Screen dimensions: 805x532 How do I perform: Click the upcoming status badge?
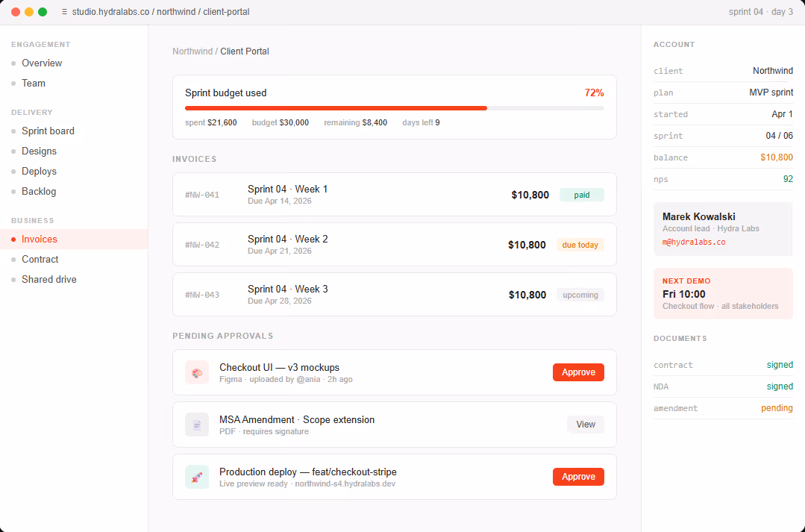click(580, 295)
